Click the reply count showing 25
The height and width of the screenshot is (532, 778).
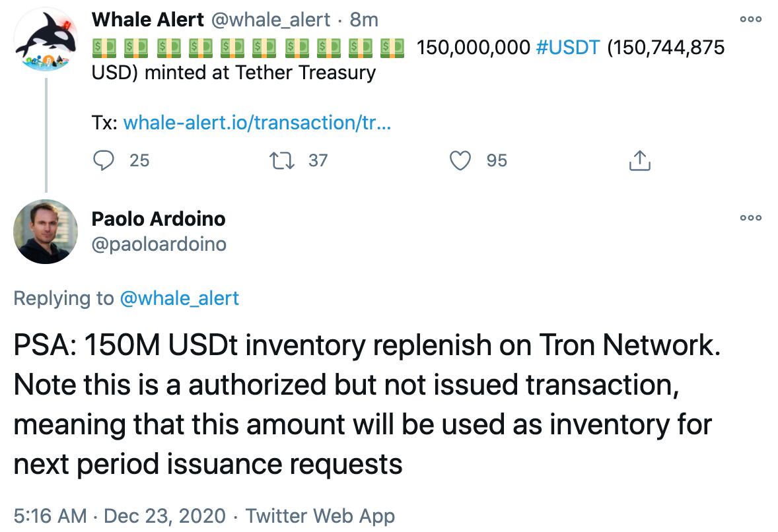137,160
